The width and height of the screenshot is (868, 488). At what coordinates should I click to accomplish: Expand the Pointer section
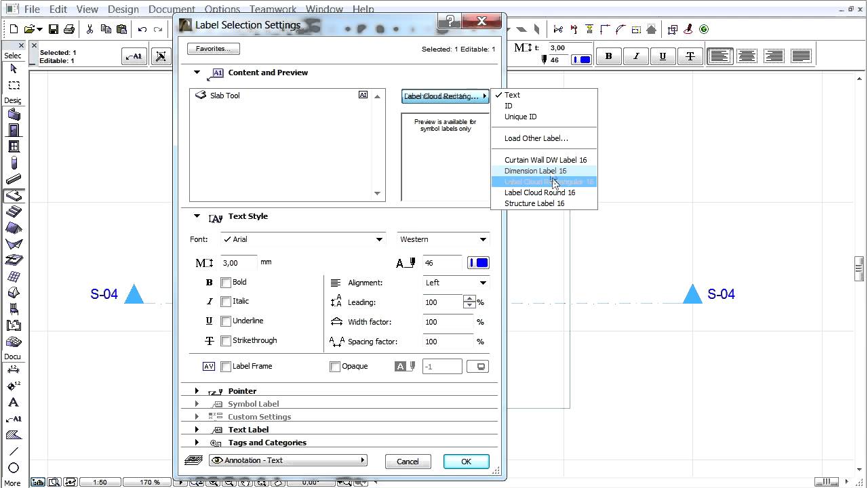(197, 391)
